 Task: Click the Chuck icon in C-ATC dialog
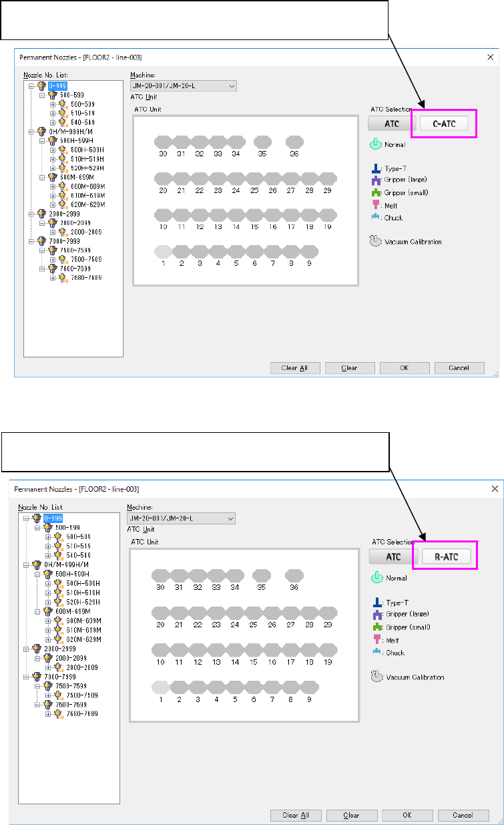pyautogui.click(x=375, y=217)
